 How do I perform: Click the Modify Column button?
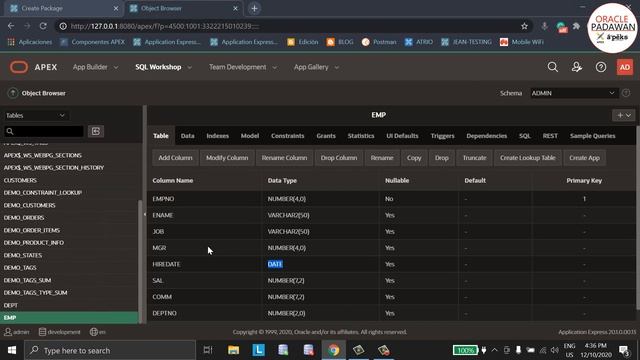pyautogui.click(x=227, y=158)
